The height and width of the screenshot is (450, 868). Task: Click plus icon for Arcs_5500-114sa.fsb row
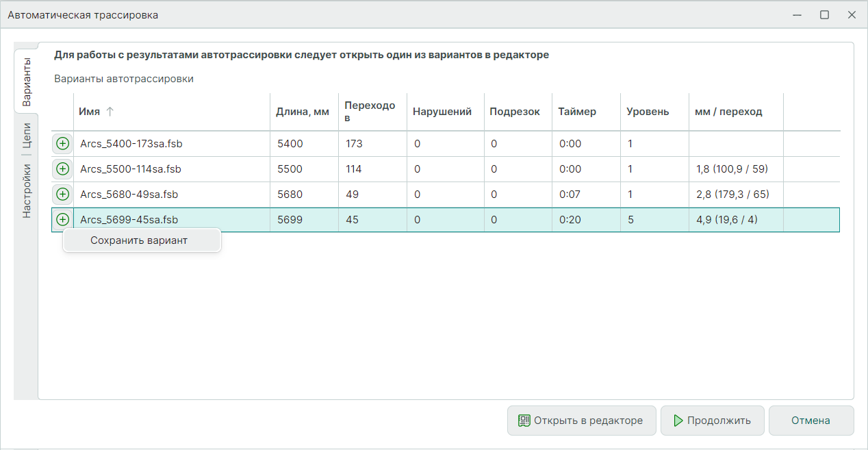[x=62, y=169]
